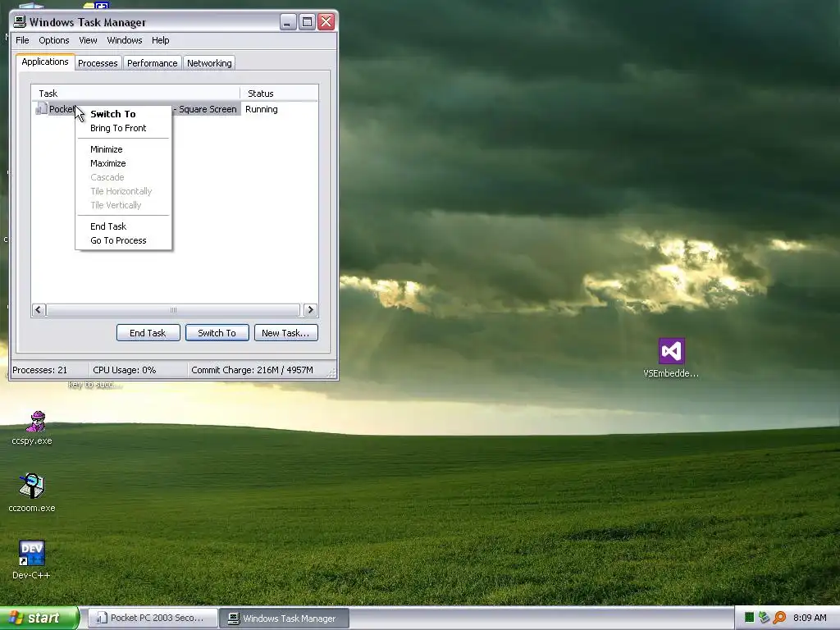Switch to the Processes tab
Viewport: 840px width, 630px height.
pos(98,63)
